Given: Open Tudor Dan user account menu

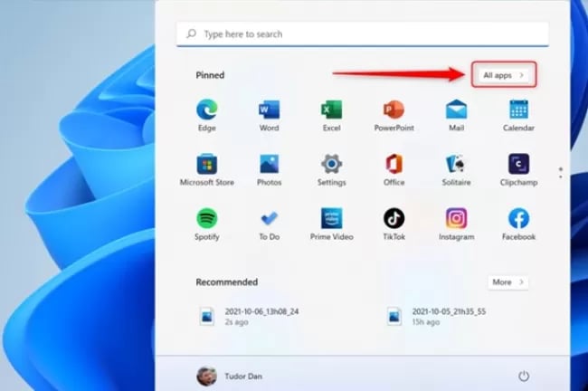Looking at the screenshot, I should [x=230, y=376].
